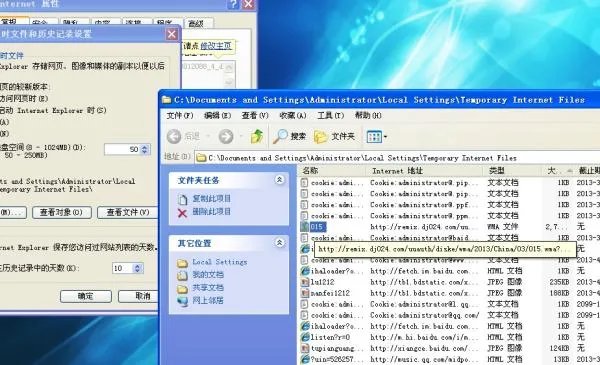Click the folder icon in address bar

pyautogui.click(x=201, y=158)
